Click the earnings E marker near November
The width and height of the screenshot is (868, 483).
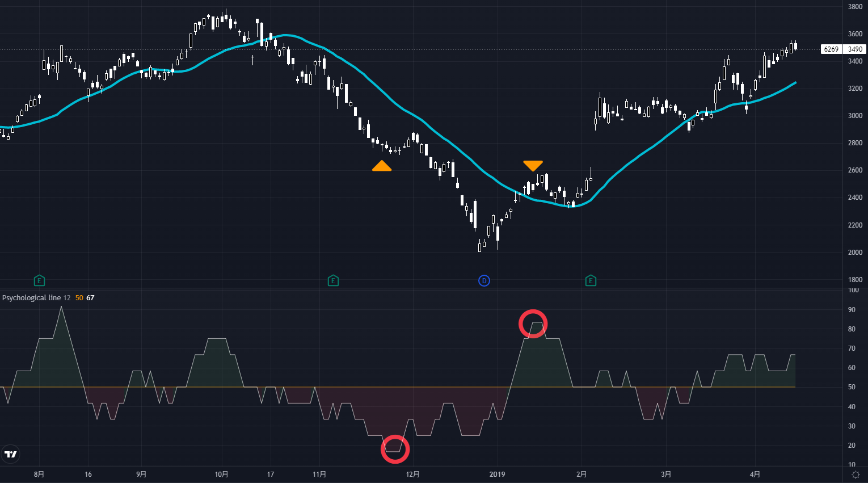333,280
